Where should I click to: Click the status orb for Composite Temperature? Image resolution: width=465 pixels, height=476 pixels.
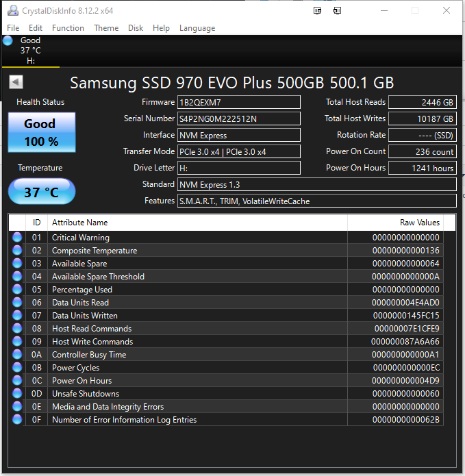click(x=17, y=251)
